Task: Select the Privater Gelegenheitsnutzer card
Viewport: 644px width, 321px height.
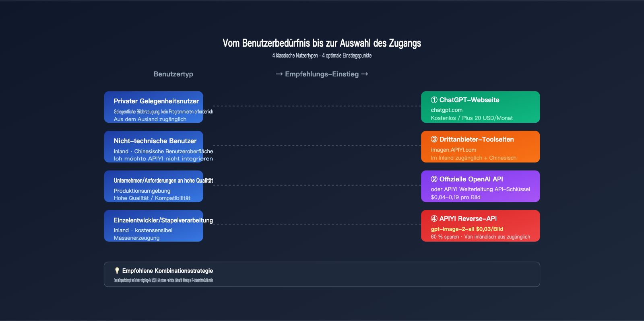Action: [153, 107]
